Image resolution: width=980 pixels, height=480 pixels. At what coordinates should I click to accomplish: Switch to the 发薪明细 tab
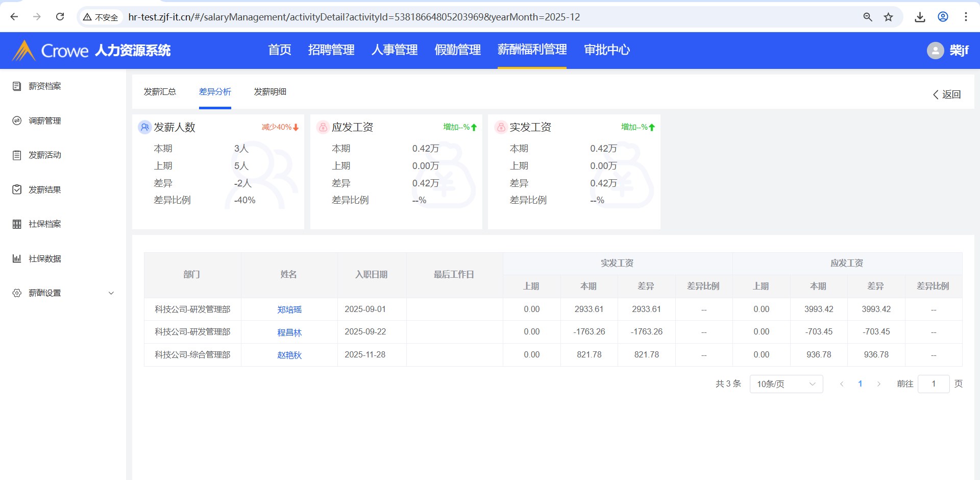click(x=270, y=92)
